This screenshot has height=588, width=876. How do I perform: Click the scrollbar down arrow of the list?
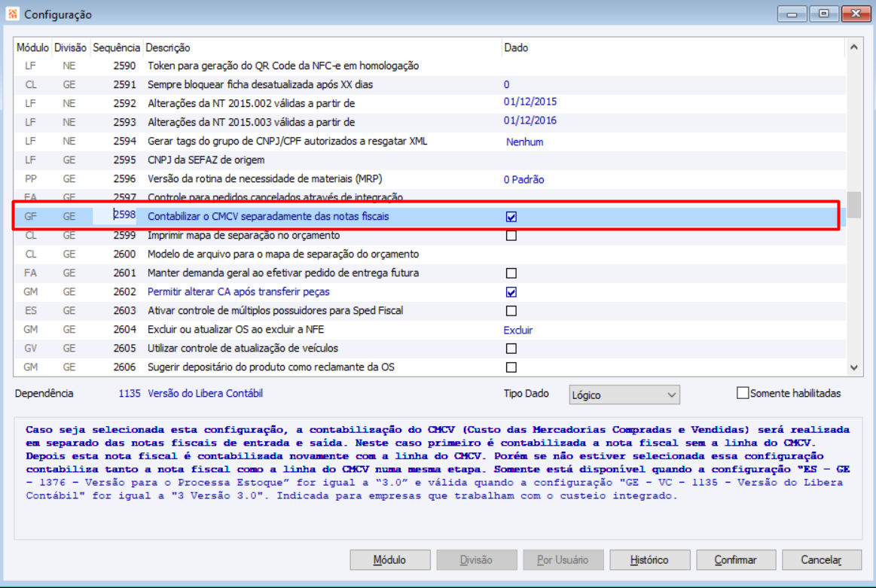pos(853,367)
